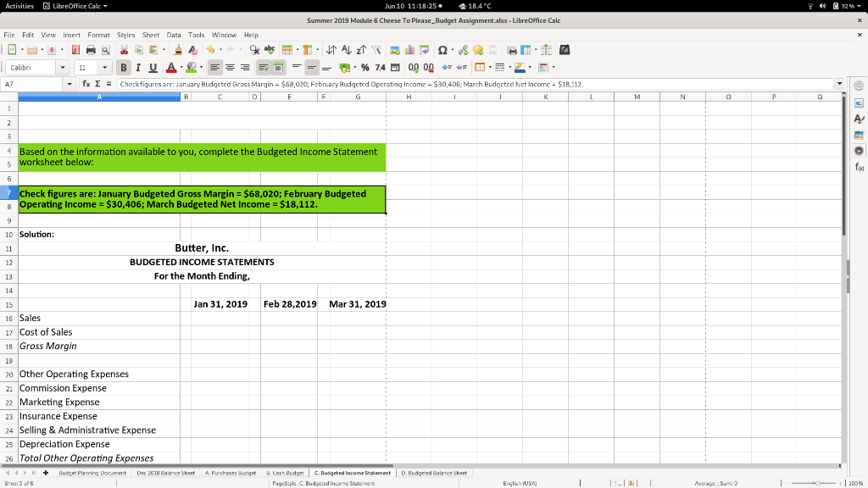Click the Format as Percent button
This screenshot has height=488, width=868.
pos(364,68)
